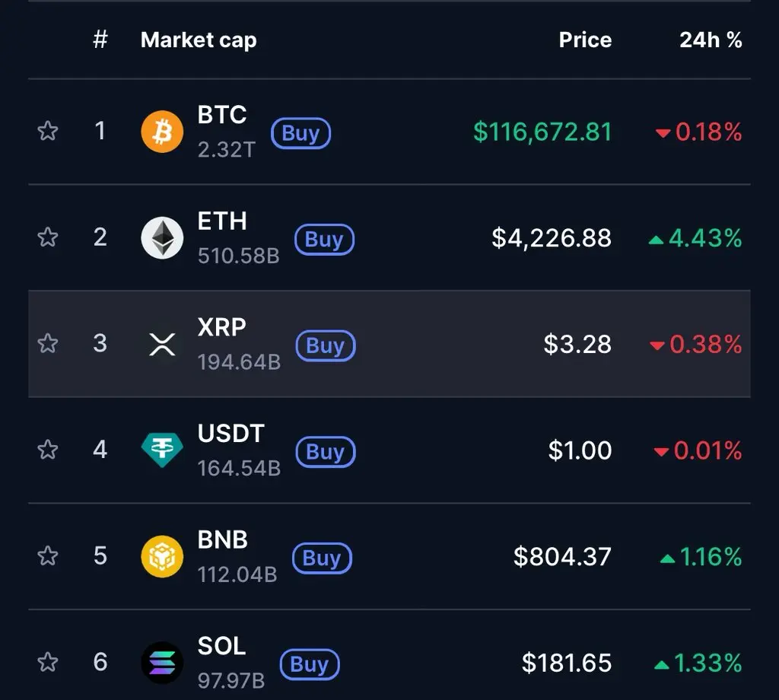Open the Solana logo icon

162,663
